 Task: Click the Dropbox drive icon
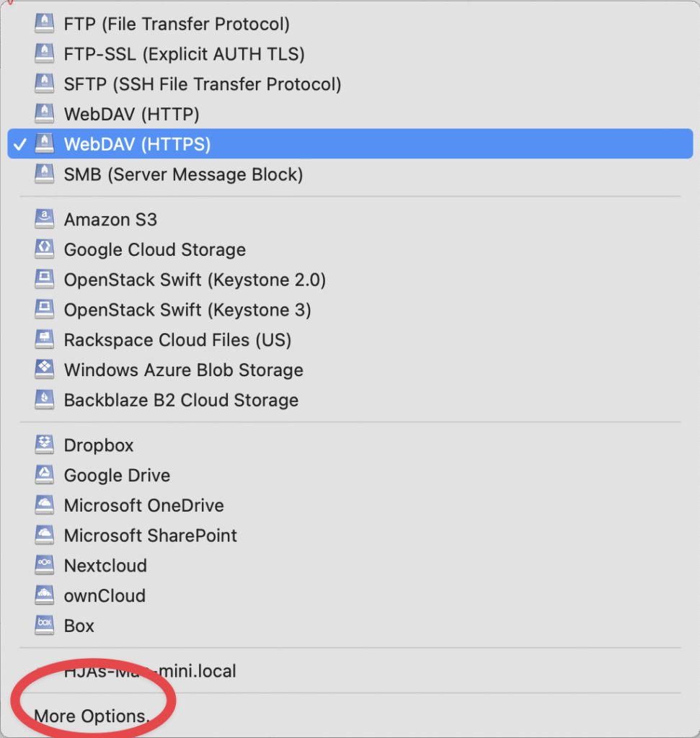click(44, 445)
